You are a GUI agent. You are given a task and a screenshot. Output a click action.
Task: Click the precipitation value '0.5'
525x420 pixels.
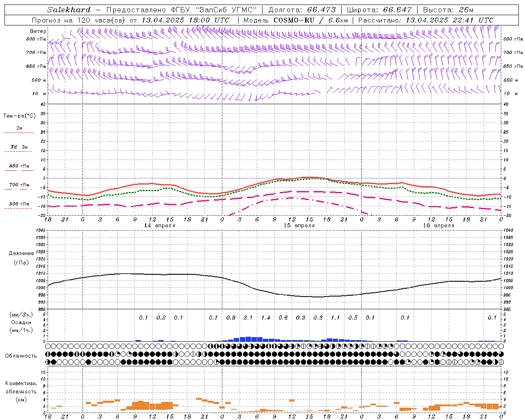(353, 317)
